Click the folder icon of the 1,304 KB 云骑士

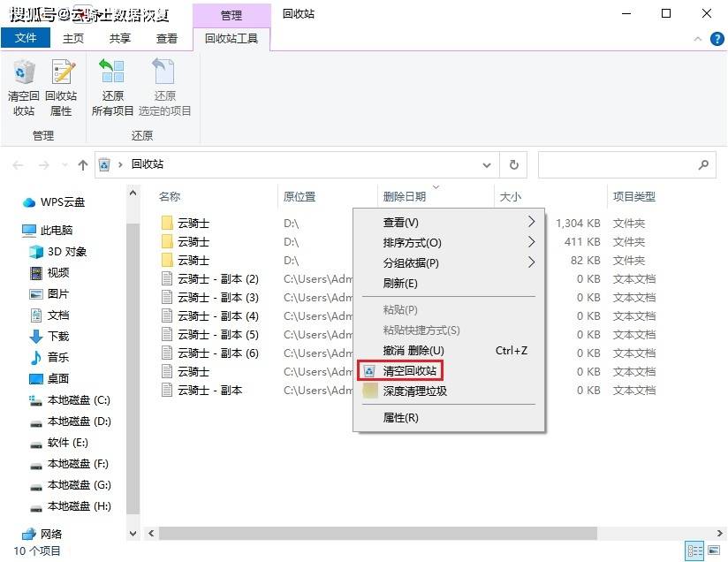[167, 223]
